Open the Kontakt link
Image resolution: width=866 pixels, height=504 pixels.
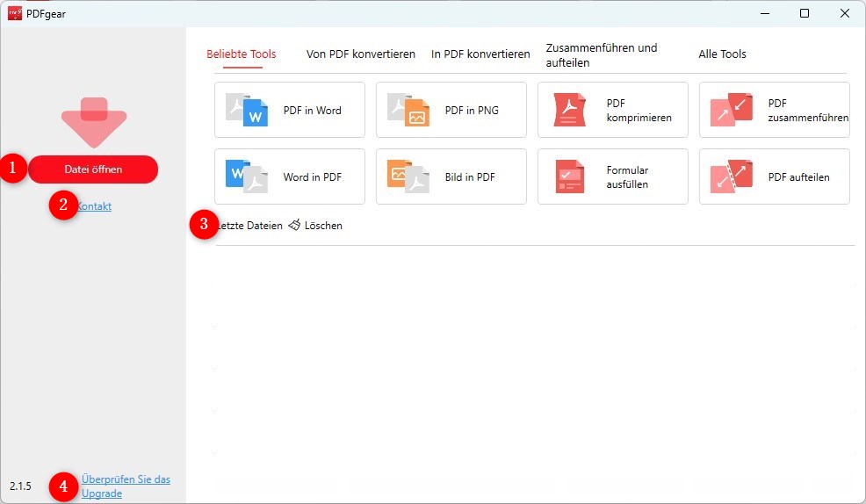[94, 206]
